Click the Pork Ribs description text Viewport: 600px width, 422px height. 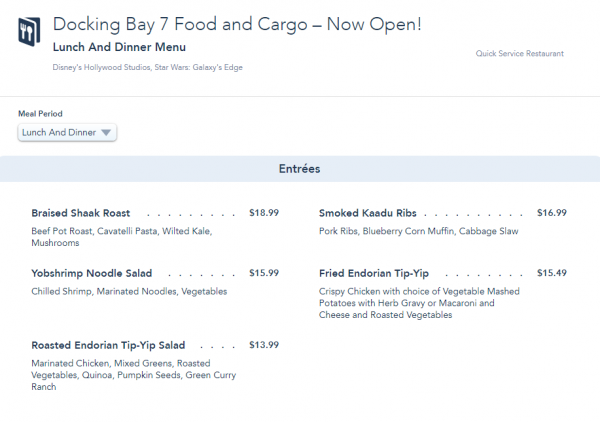coord(419,231)
